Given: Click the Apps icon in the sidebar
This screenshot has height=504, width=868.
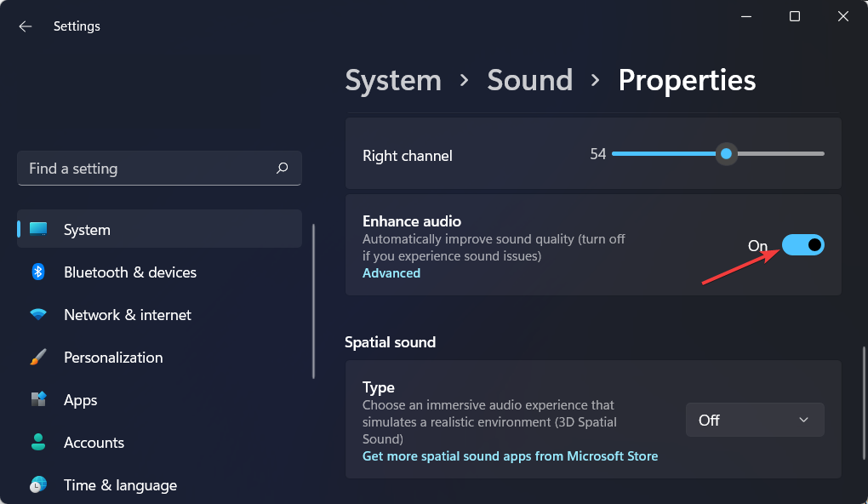Looking at the screenshot, I should [x=38, y=399].
